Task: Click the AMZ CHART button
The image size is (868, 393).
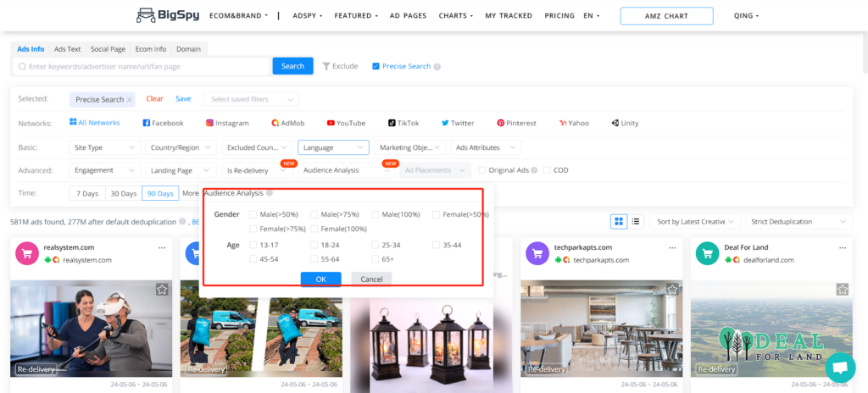Action: pos(666,16)
